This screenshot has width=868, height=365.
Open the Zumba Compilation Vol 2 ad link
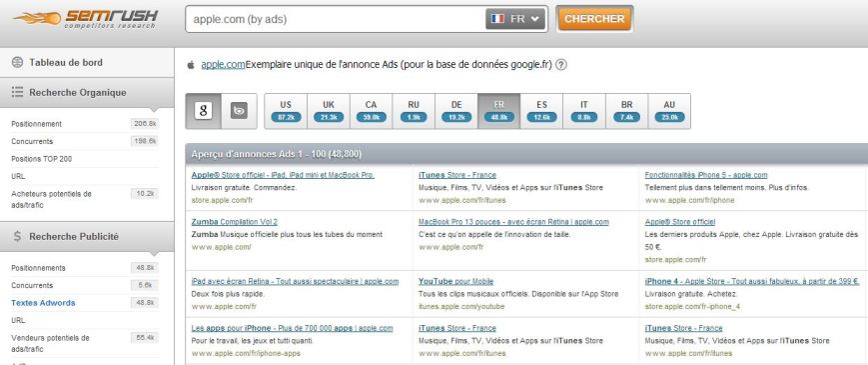click(234, 222)
